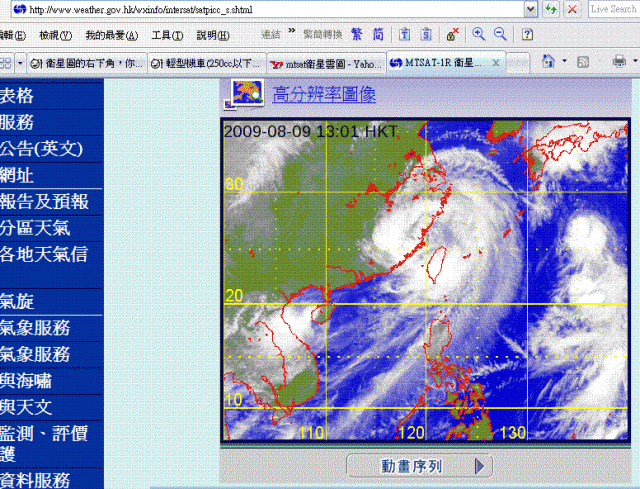Refresh the page with green arrows button
Screen dimensions: 640x489
coord(551,9)
